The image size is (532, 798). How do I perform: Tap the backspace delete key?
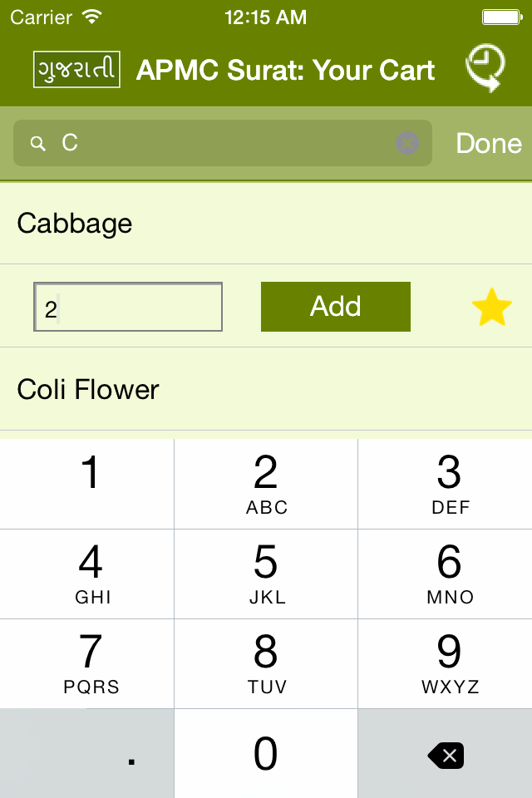tap(446, 754)
